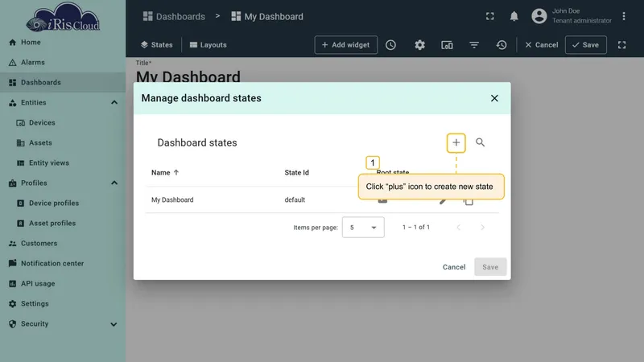The image size is (644, 362).
Task: Click Cancel in the states dialog
Action: click(454, 267)
